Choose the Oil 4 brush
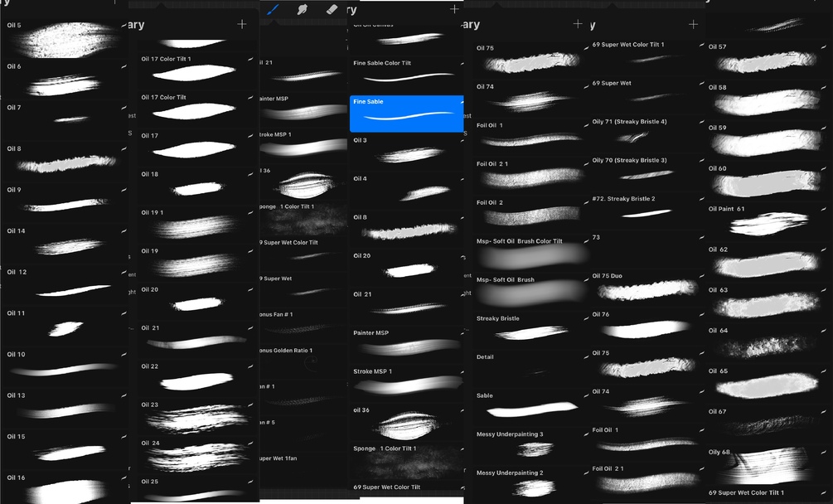 (x=406, y=191)
